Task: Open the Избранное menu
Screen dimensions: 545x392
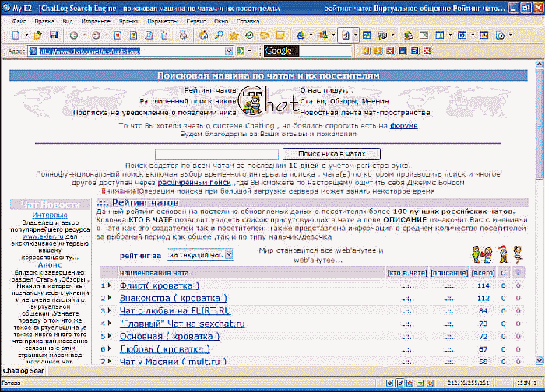Action: [96, 21]
